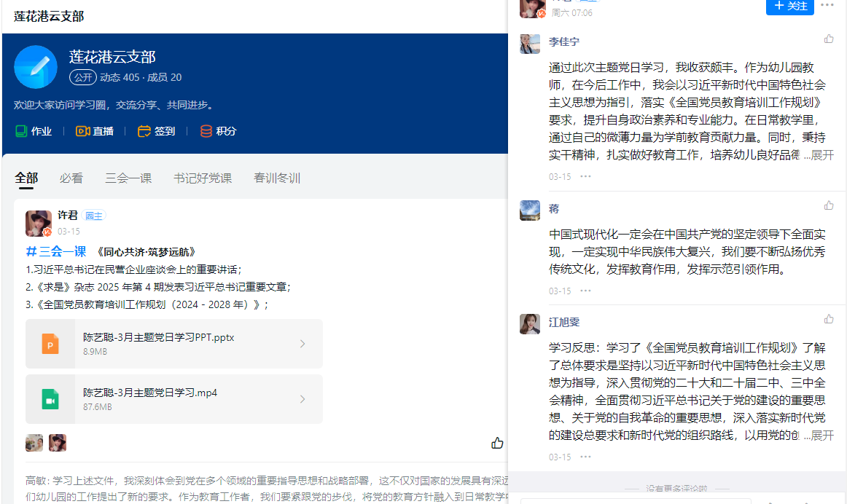Open the mp4 file chevron arrow

[302, 399]
